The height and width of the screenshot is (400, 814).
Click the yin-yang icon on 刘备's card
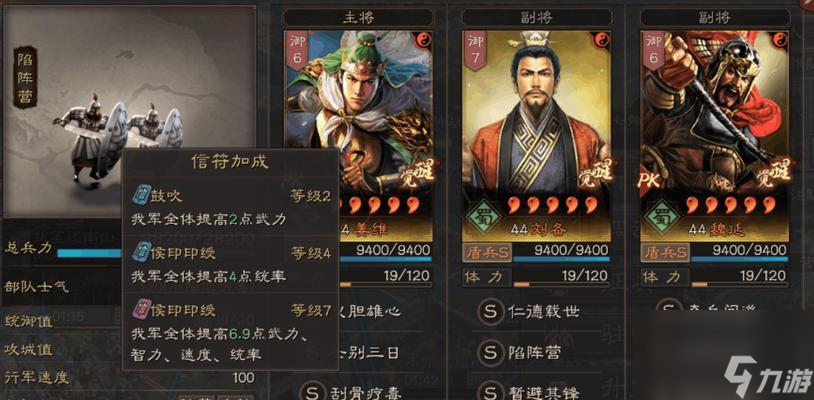(x=601, y=40)
